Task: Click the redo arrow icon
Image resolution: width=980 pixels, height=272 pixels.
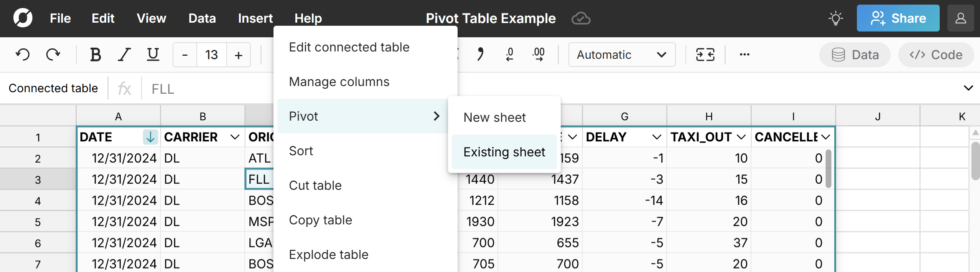Action: pos(53,55)
